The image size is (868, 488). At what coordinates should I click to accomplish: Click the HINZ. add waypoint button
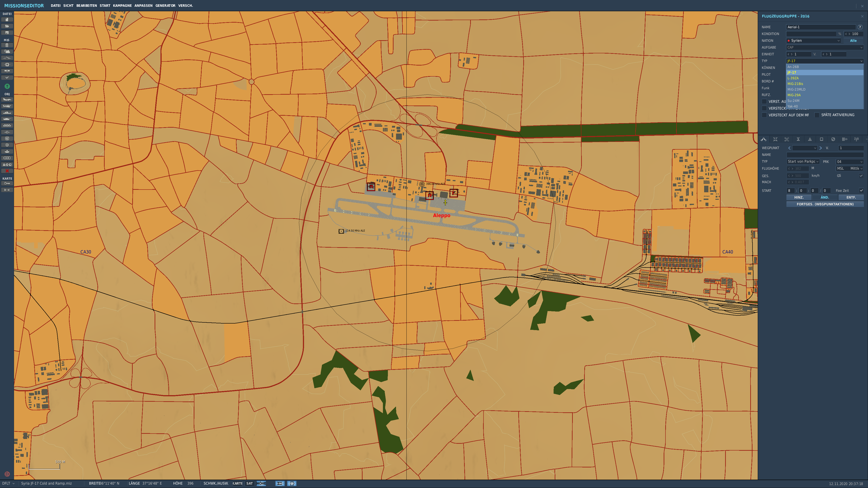(799, 198)
